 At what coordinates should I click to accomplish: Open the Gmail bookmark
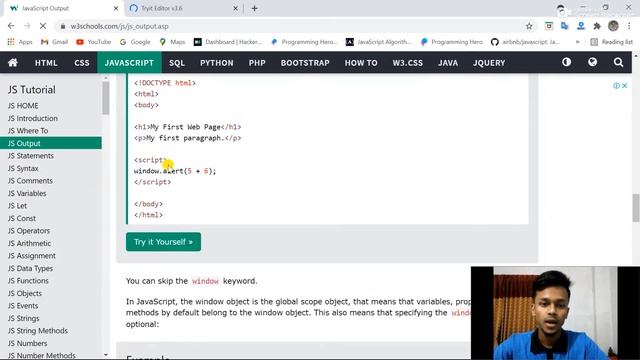(54, 42)
